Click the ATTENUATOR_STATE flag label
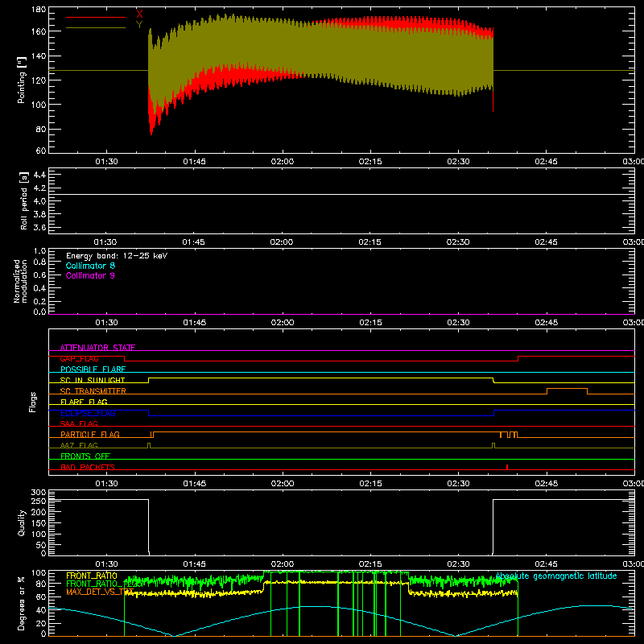The image size is (644, 644). point(97,348)
